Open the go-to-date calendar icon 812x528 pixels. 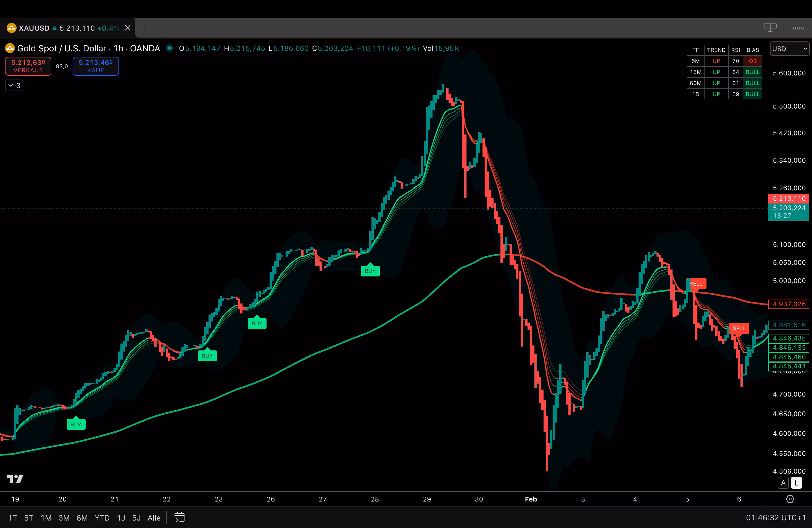click(180, 518)
